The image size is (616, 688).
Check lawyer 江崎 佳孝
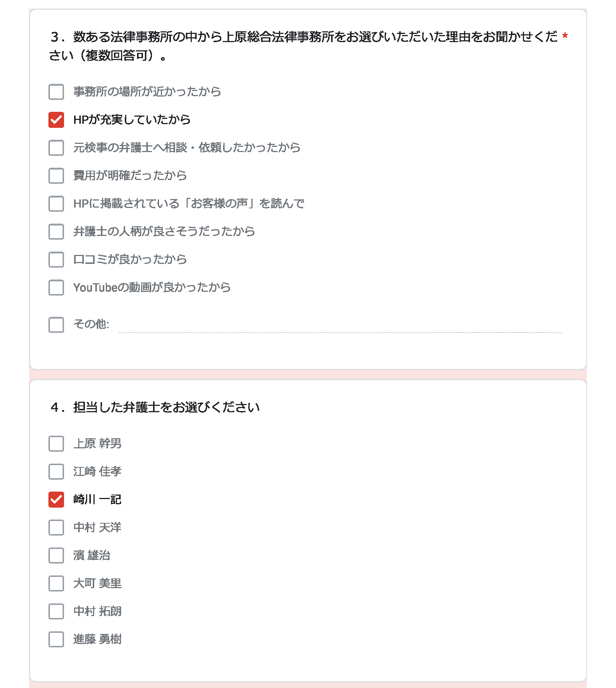click(x=56, y=471)
